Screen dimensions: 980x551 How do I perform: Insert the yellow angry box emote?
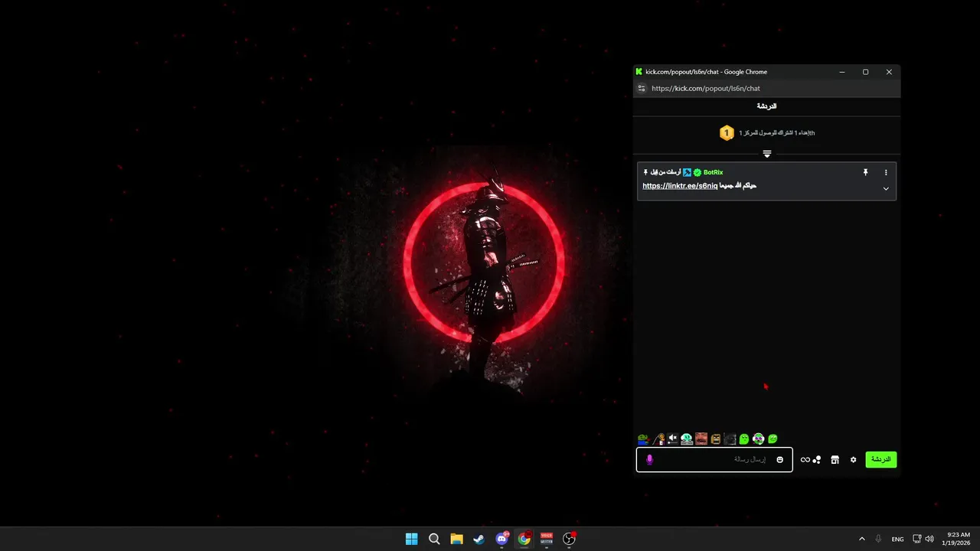[x=715, y=439]
